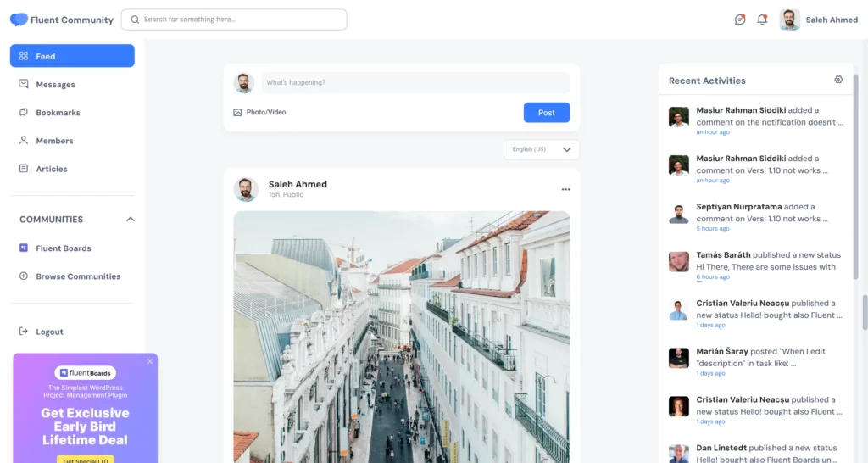Open Masiur comment on Versi 1.10 activity
Screen dimensions: 868x463
pyautogui.click(x=755, y=169)
